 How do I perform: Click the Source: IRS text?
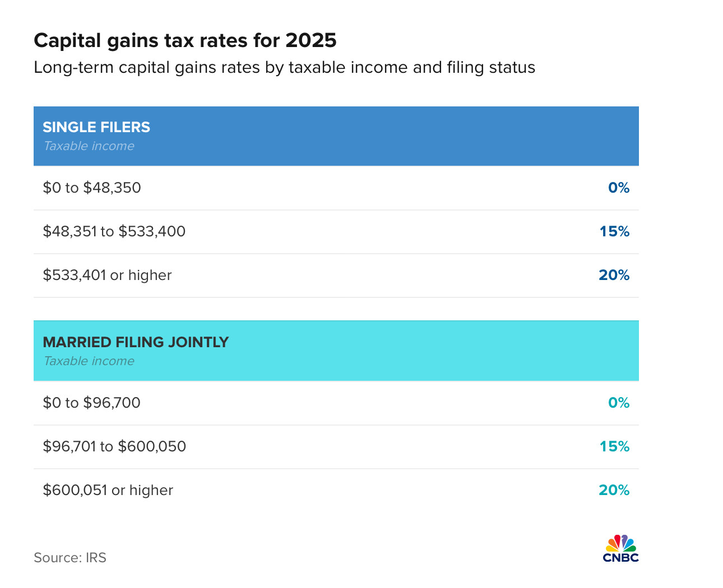(x=70, y=558)
